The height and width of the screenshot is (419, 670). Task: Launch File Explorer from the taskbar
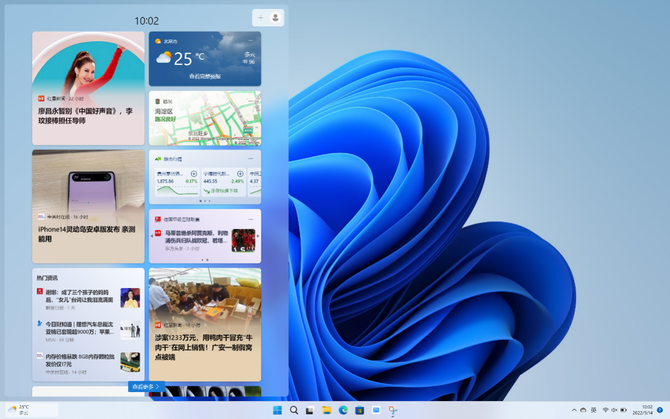point(327,410)
